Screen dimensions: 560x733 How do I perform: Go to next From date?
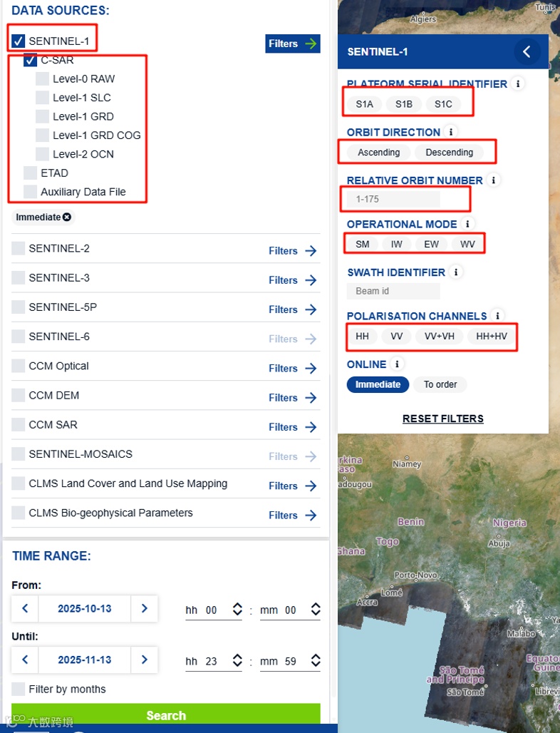[145, 608]
